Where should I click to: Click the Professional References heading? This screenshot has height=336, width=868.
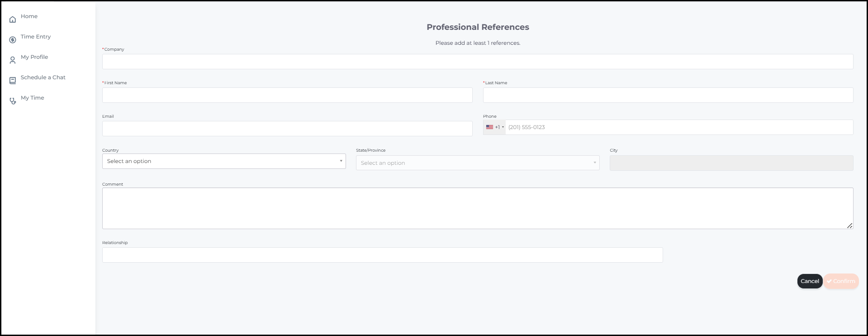(478, 27)
